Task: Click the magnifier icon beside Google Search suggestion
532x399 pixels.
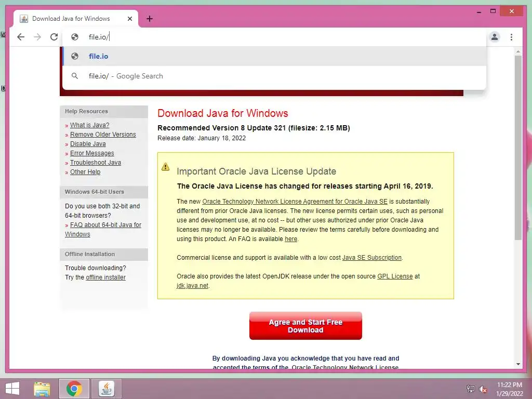Action: pyautogui.click(x=75, y=76)
